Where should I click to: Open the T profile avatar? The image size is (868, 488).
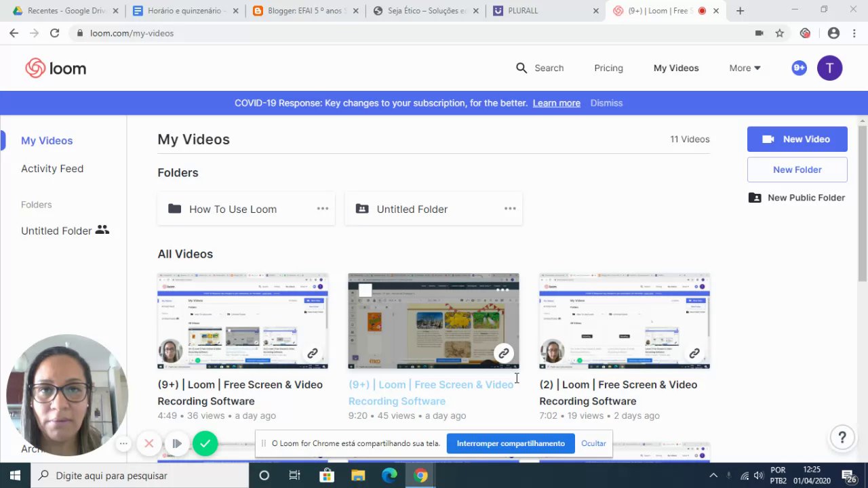tap(829, 68)
